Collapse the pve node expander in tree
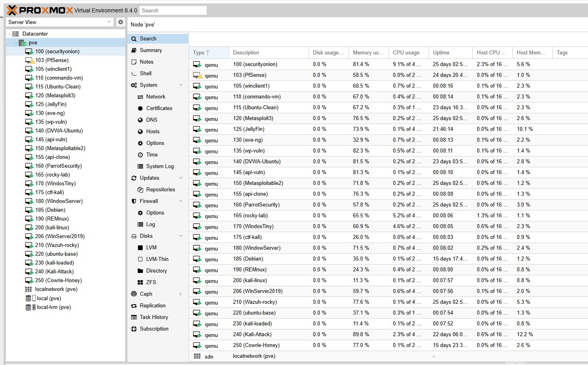 point(16,43)
